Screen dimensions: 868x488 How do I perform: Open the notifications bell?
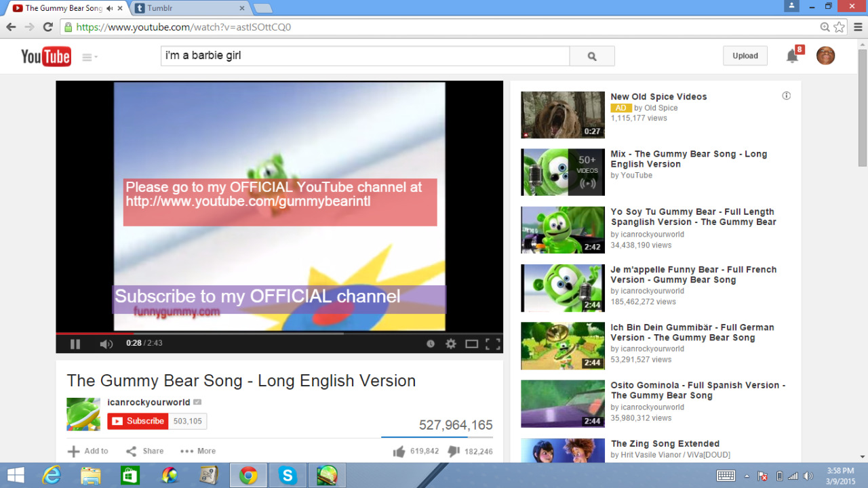tap(792, 56)
